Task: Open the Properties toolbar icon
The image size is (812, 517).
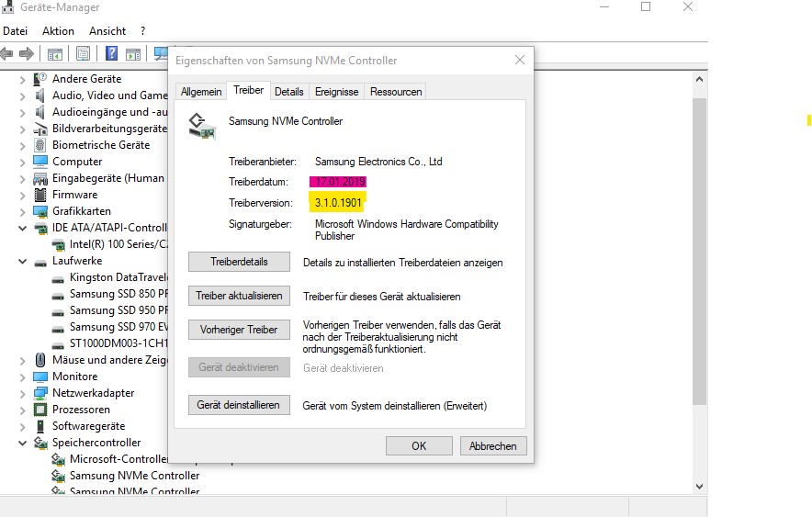Action: pyautogui.click(x=83, y=53)
